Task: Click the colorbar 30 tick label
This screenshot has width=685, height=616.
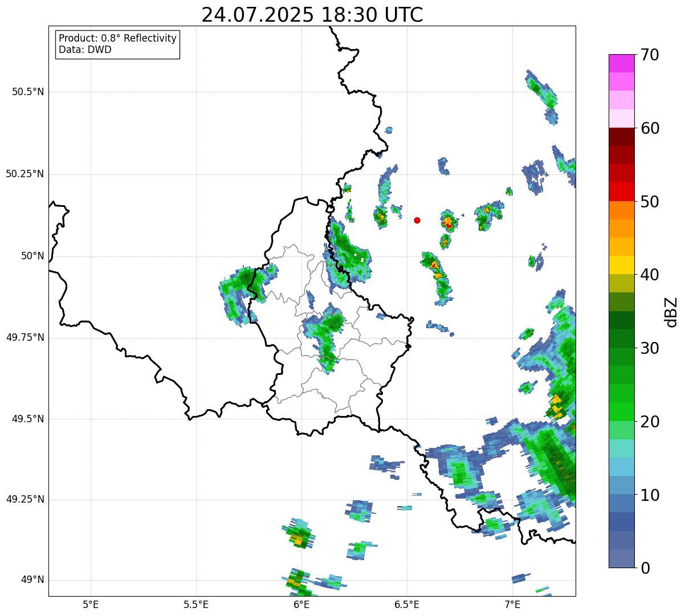Action: (650, 348)
